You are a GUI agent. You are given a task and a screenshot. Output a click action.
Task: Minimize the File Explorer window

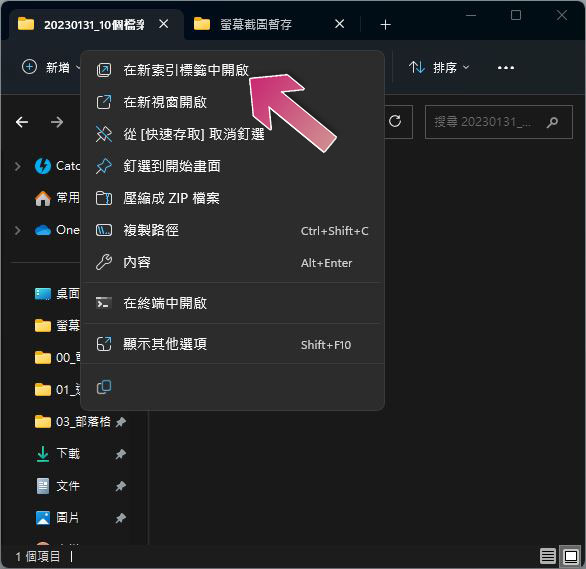(x=471, y=15)
